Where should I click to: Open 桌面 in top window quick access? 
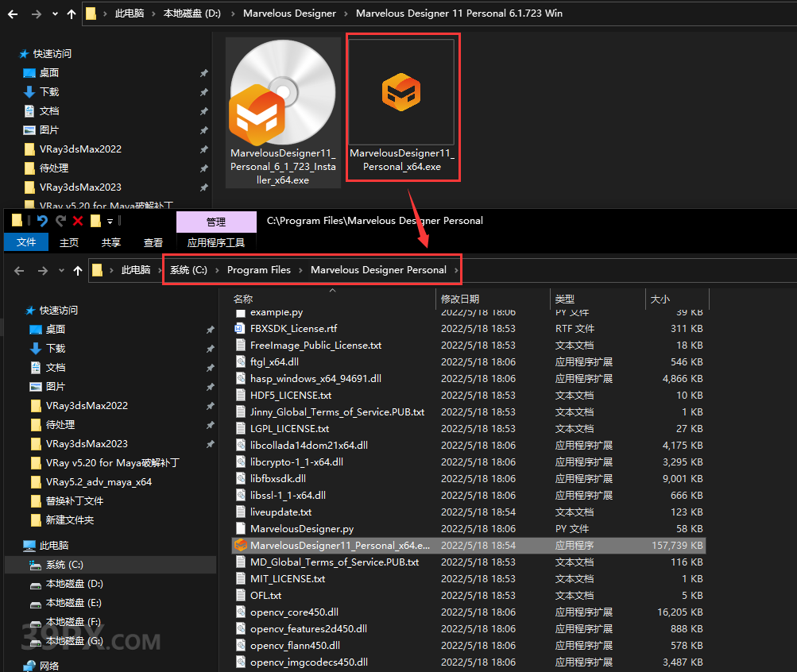[48, 73]
